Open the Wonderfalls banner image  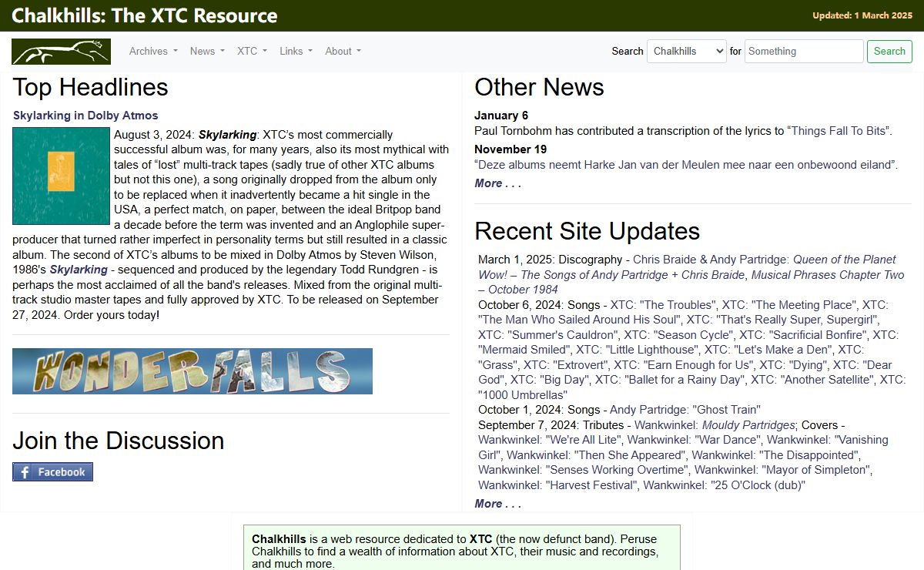coord(192,371)
